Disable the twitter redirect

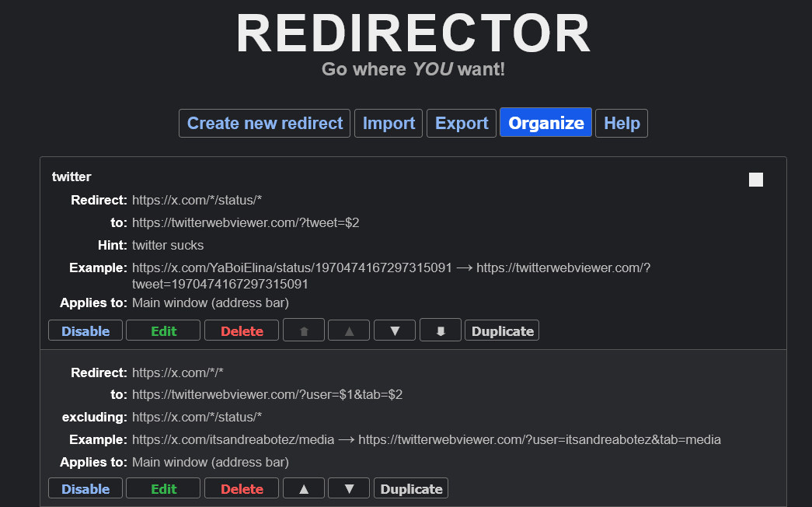pyautogui.click(x=85, y=330)
